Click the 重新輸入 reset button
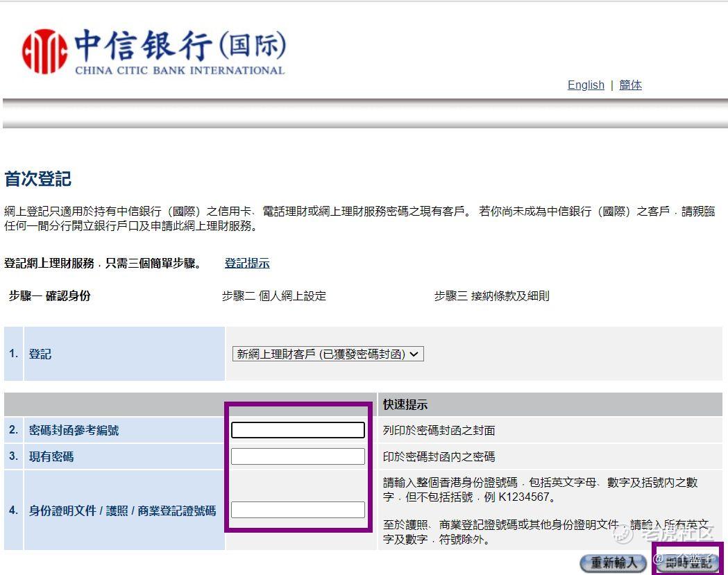 click(613, 563)
